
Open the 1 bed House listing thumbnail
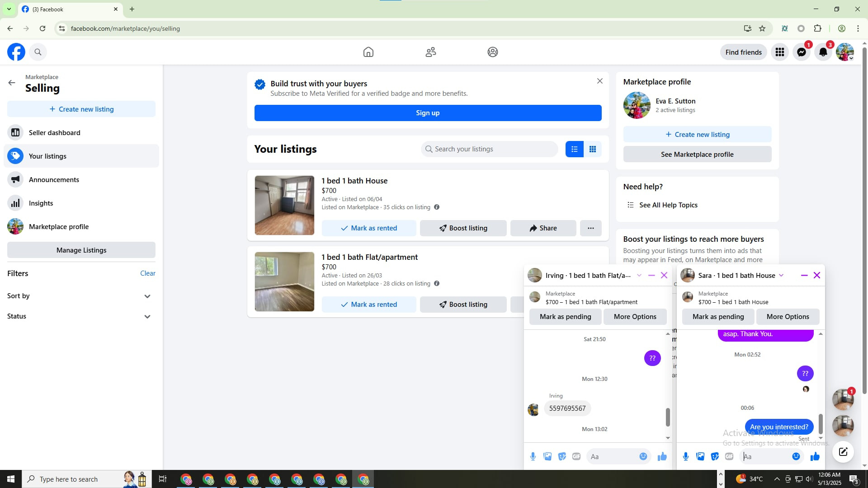[x=284, y=206]
